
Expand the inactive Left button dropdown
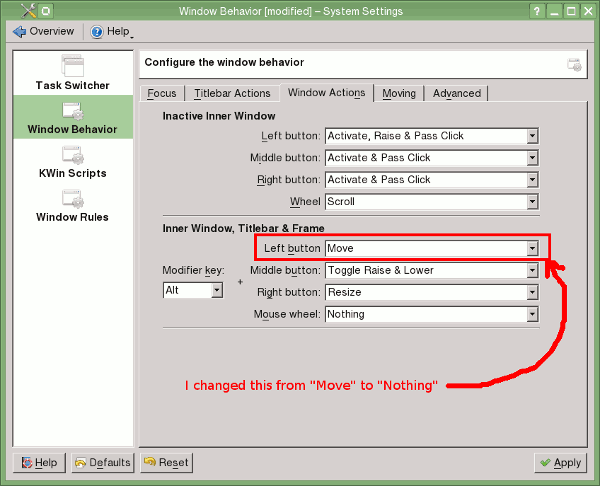coord(432,136)
